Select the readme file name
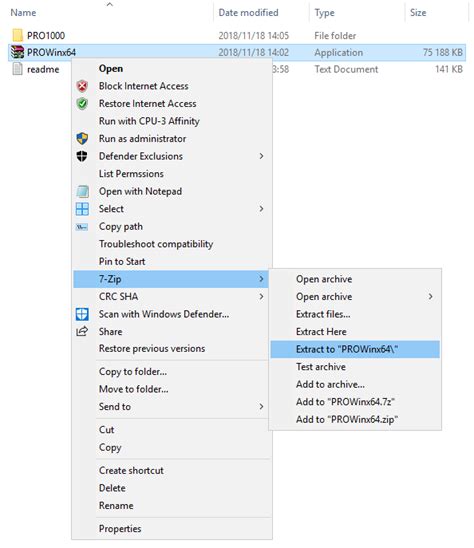Viewport: 474px width, 548px height. (43, 69)
